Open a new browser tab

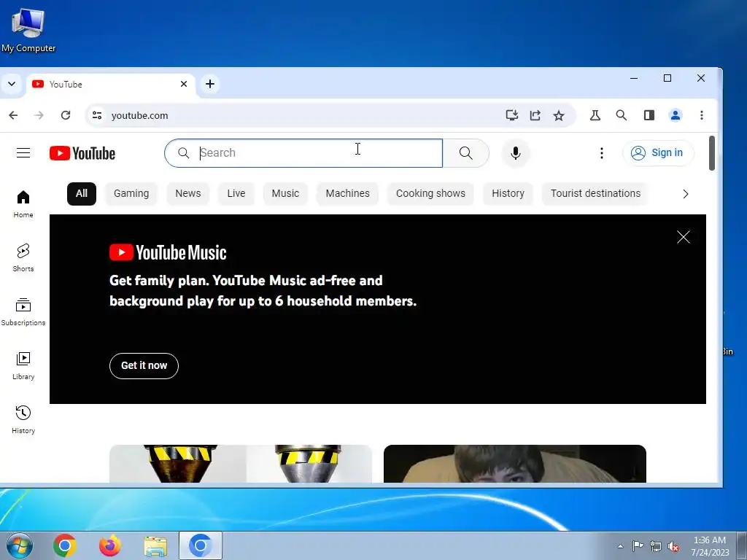(210, 84)
